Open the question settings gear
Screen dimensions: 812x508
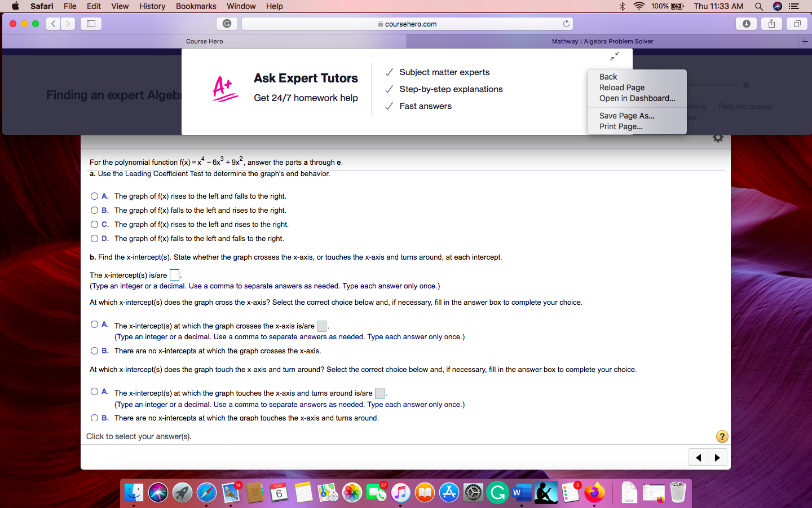[x=718, y=138]
